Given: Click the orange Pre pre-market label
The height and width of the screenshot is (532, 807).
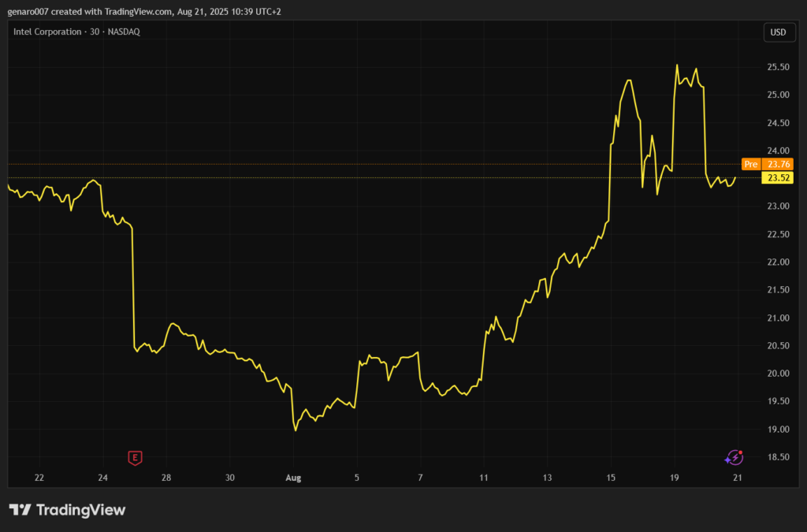Looking at the screenshot, I should 751,164.
